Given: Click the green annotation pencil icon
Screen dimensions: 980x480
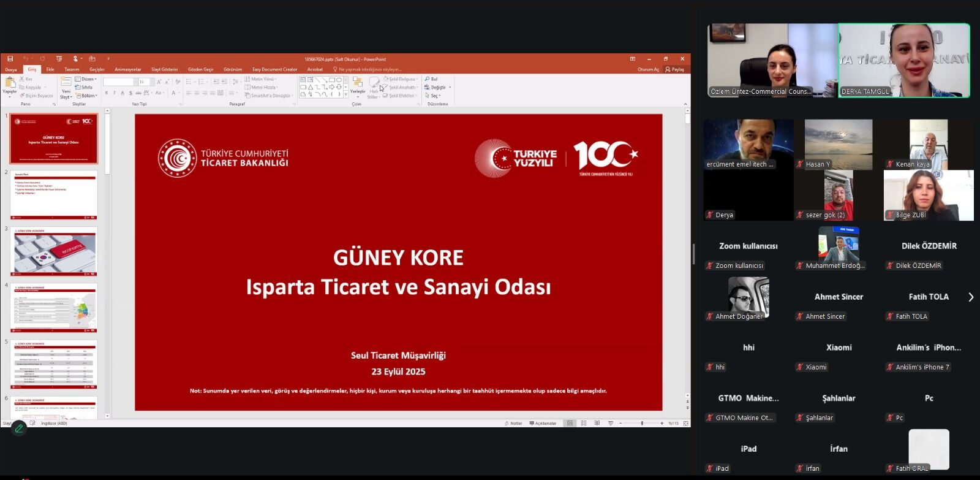Looking at the screenshot, I should (x=19, y=429).
